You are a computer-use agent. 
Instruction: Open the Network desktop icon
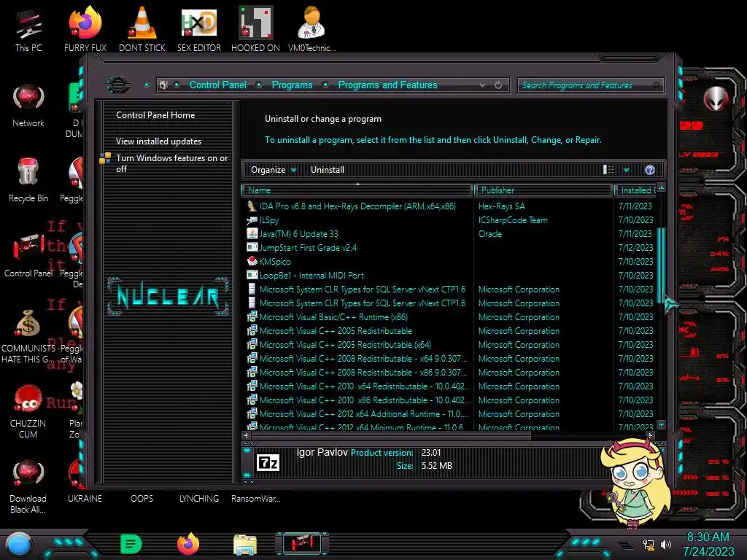pos(28,106)
